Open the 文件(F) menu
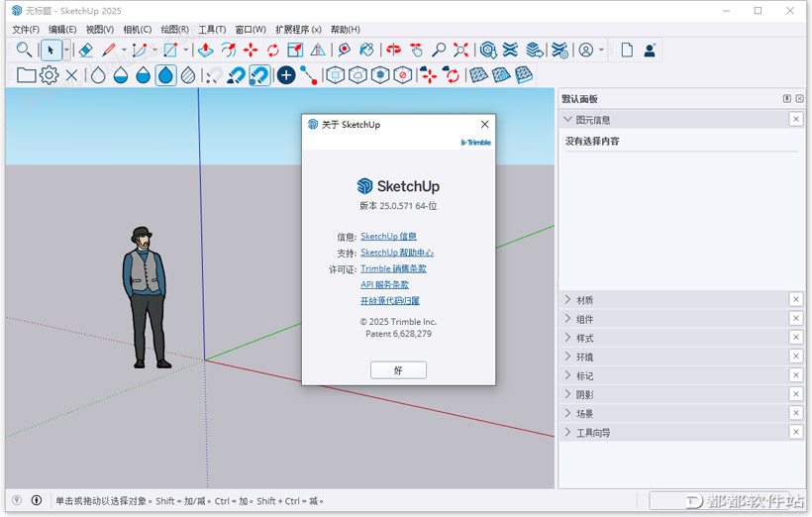This screenshot has width=812, height=517. tap(26, 30)
